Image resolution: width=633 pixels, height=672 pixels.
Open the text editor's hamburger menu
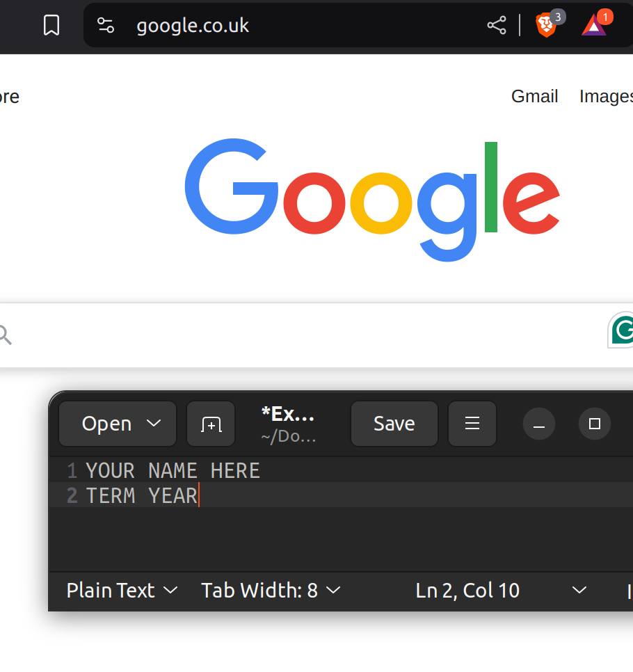tap(472, 424)
